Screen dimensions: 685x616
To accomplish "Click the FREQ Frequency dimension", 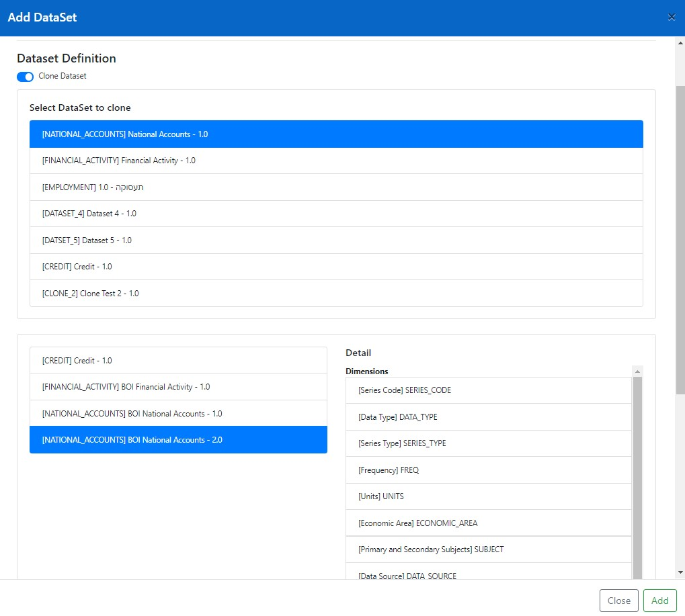I will [488, 470].
